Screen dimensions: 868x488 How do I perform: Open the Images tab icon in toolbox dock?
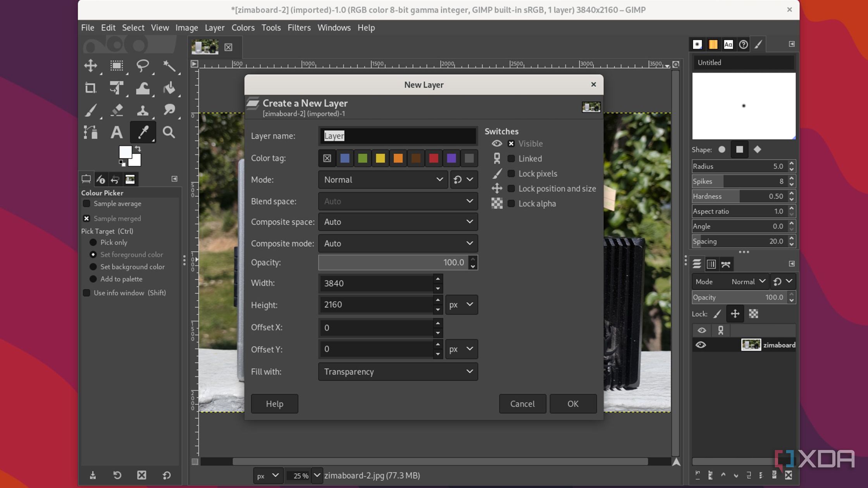(x=130, y=179)
